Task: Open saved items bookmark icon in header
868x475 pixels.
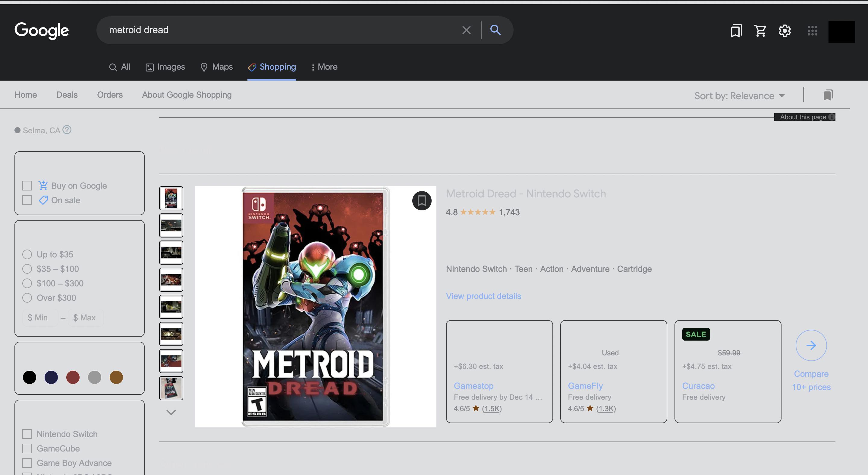Action: (736, 31)
